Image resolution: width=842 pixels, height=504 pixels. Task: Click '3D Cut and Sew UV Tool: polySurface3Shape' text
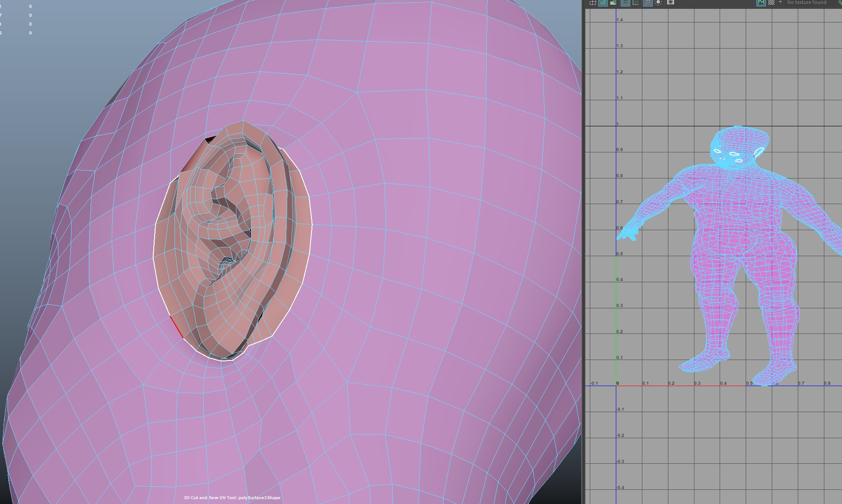click(x=232, y=498)
